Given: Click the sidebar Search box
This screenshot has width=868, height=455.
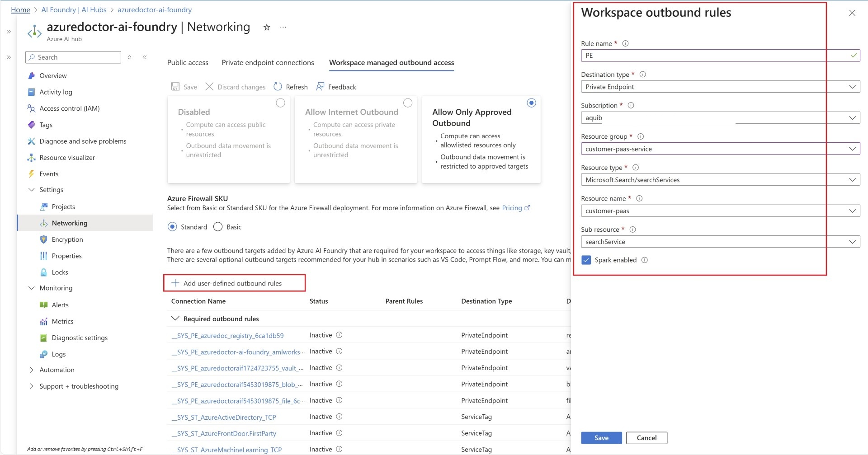Looking at the screenshot, I should coord(73,57).
